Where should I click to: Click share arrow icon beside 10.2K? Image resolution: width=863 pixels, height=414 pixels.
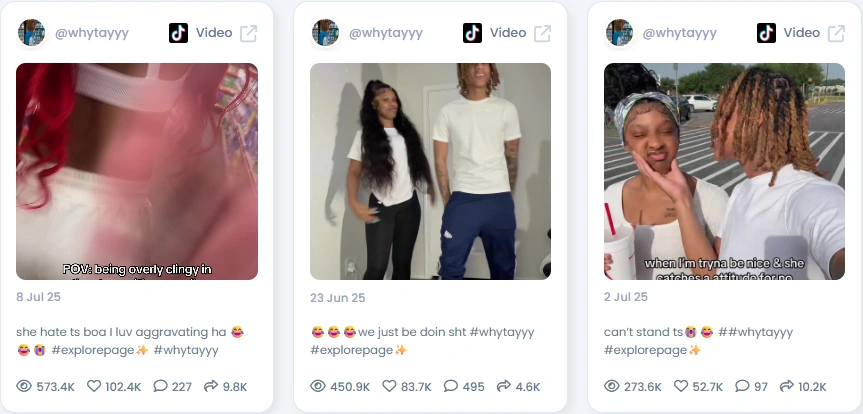point(786,386)
